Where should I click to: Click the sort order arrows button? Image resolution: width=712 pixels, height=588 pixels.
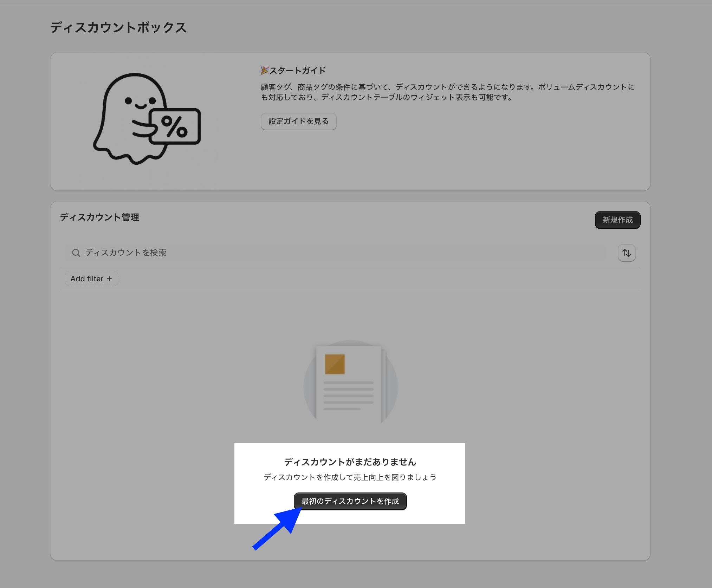pyautogui.click(x=627, y=253)
